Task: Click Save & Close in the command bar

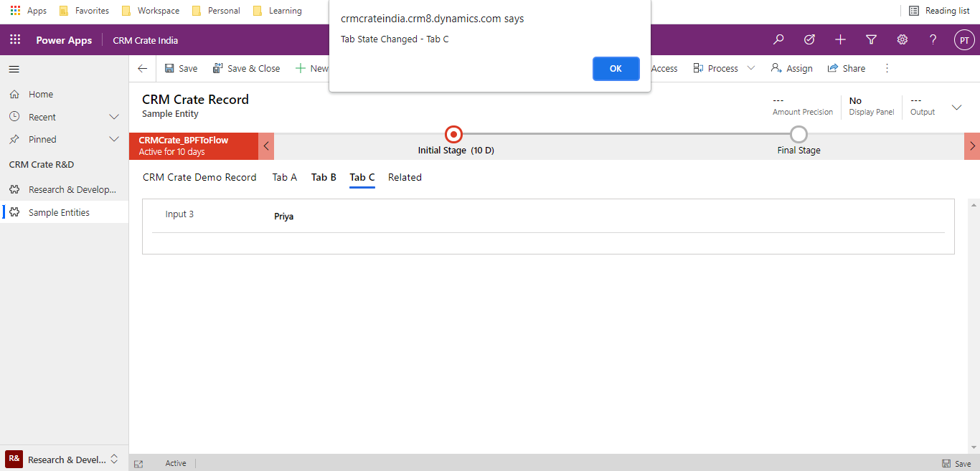Action: tap(246, 68)
